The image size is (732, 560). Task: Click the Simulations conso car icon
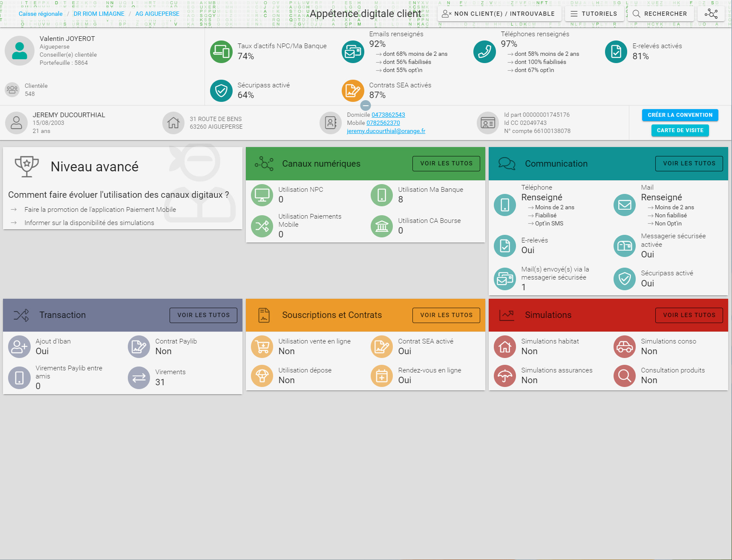625,347
